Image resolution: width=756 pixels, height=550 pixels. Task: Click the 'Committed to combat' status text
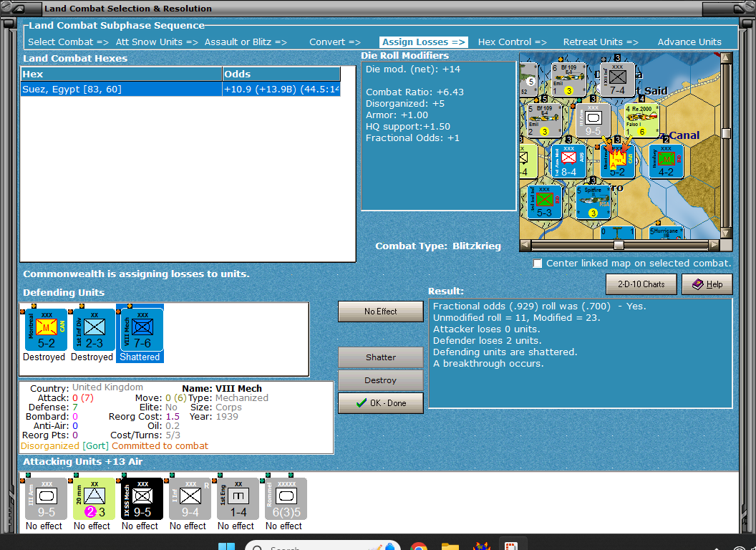click(x=160, y=445)
